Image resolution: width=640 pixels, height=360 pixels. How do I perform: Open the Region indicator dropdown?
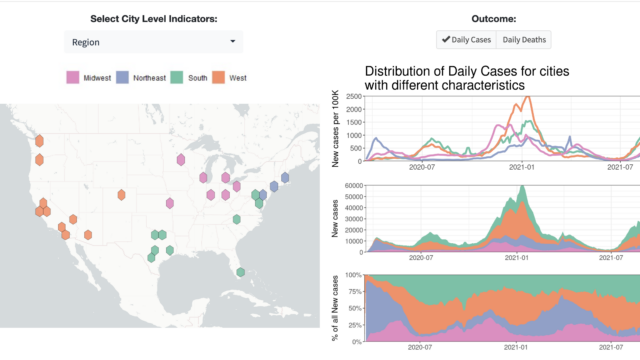tap(153, 42)
